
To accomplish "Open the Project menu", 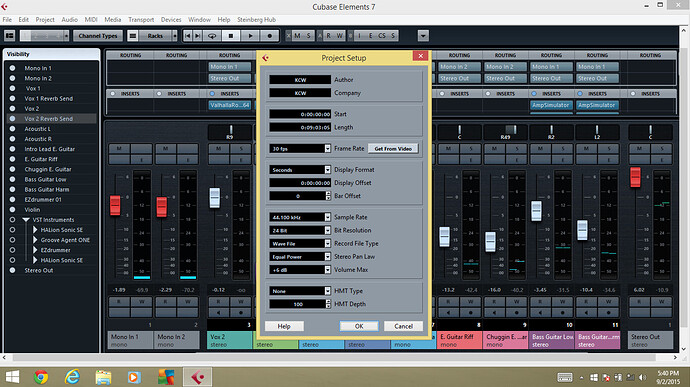I will [x=45, y=19].
